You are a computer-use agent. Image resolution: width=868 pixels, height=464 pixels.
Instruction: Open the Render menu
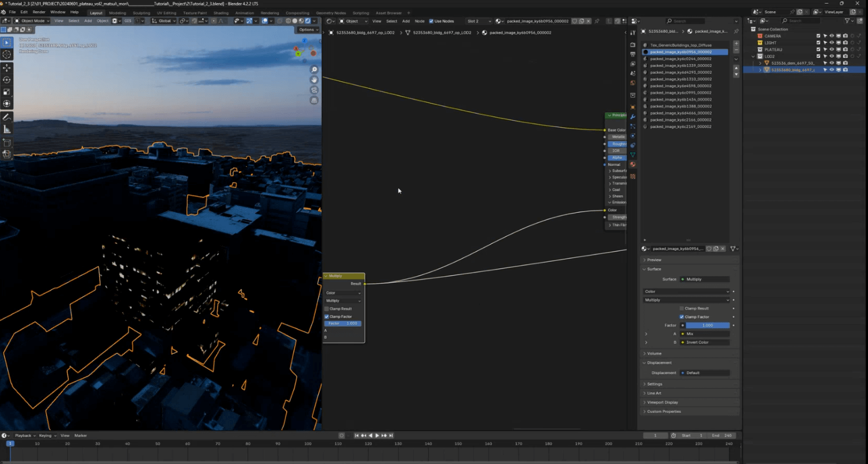pyautogui.click(x=39, y=12)
